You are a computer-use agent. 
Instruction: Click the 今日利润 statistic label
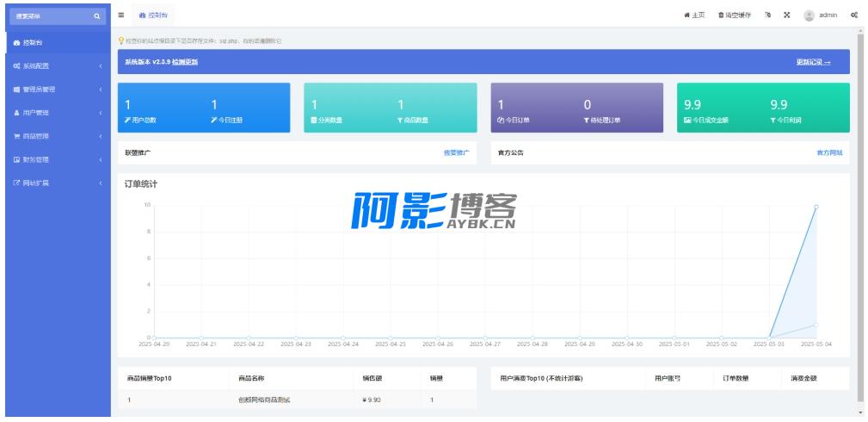(x=789, y=120)
